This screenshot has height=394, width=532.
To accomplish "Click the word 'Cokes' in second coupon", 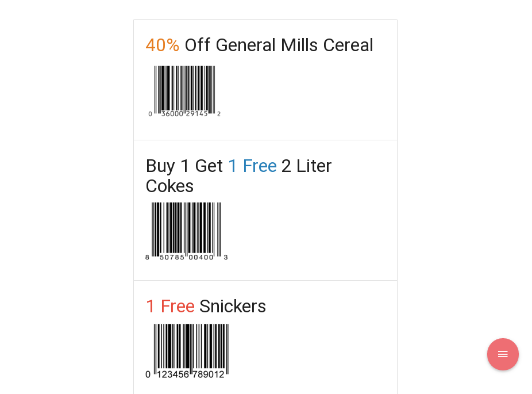I will pyautogui.click(x=169, y=186).
